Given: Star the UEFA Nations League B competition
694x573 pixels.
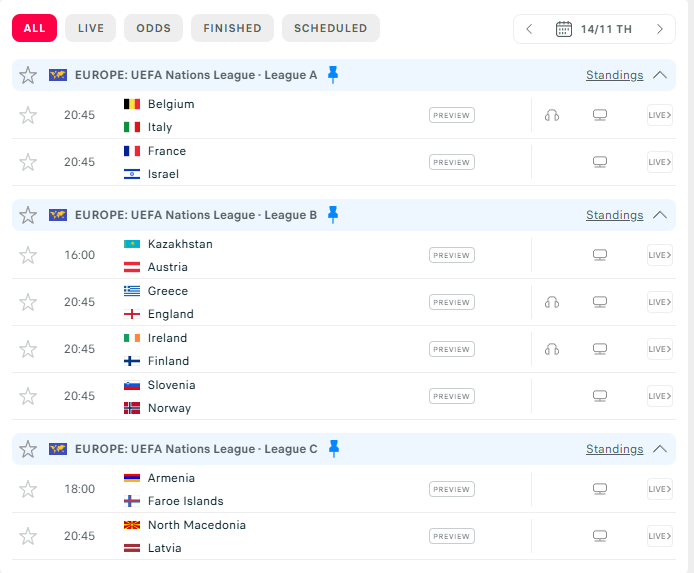Looking at the screenshot, I should 28,215.
